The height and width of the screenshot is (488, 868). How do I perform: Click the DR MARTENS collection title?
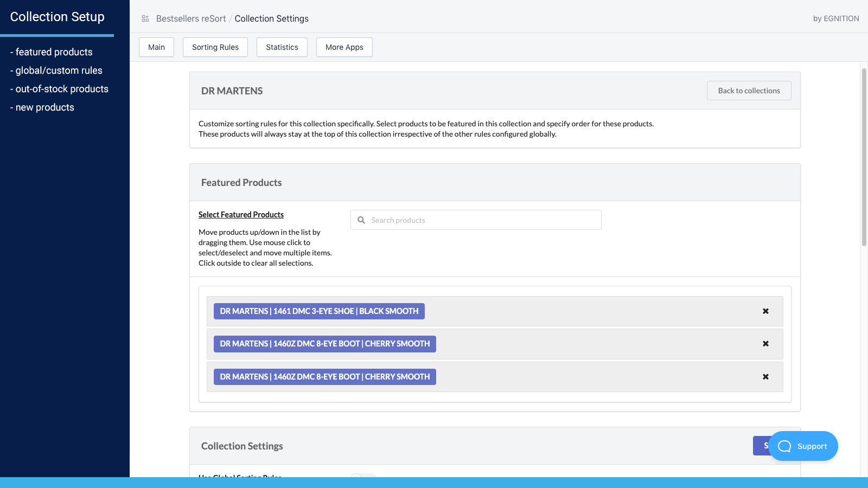[232, 91]
